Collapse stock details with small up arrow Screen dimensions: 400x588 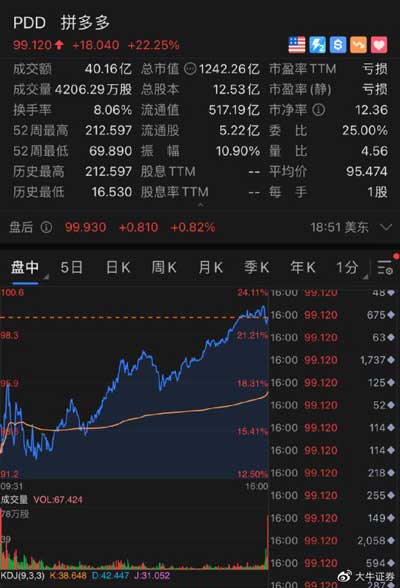tap(201, 205)
